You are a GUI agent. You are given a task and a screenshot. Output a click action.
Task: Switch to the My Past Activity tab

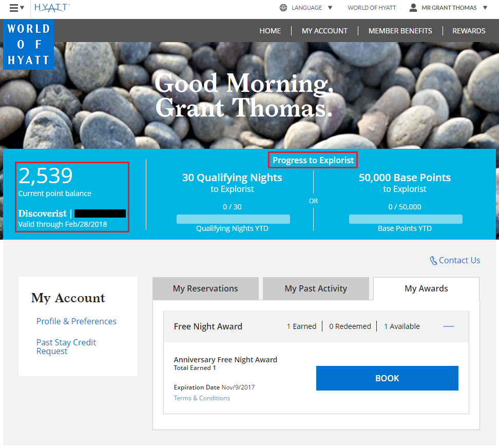[x=316, y=288]
